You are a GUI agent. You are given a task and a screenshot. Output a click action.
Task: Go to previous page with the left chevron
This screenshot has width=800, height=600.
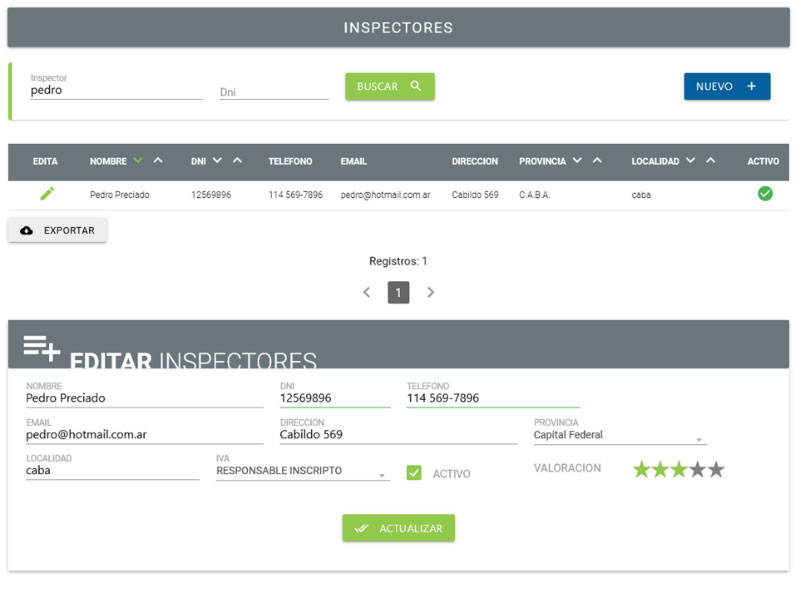(366, 293)
